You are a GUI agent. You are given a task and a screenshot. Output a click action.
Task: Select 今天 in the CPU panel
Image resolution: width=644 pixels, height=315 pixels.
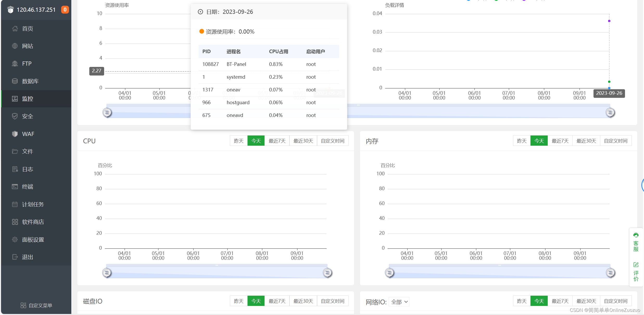point(256,141)
